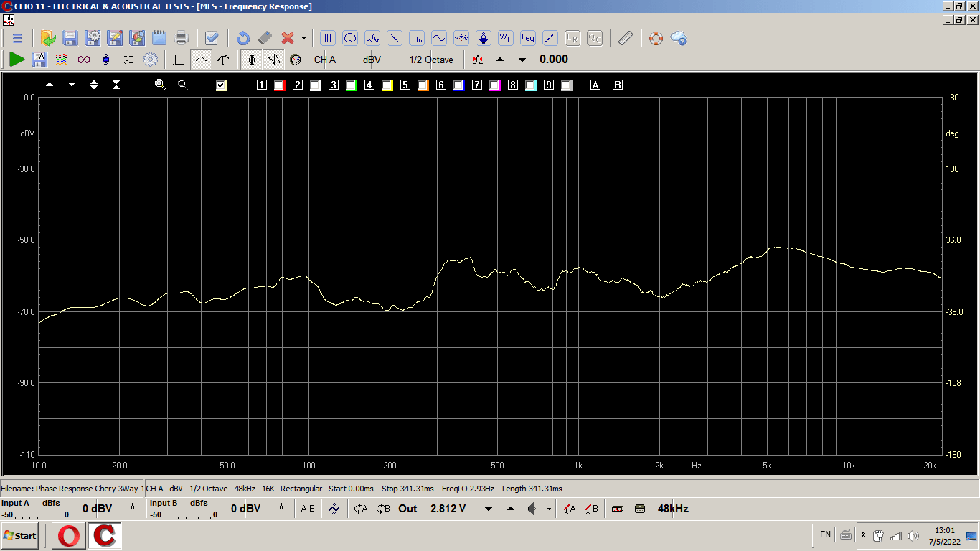Toggle overlay 3 green checkbox
980x551 pixels.
coord(351,85)
